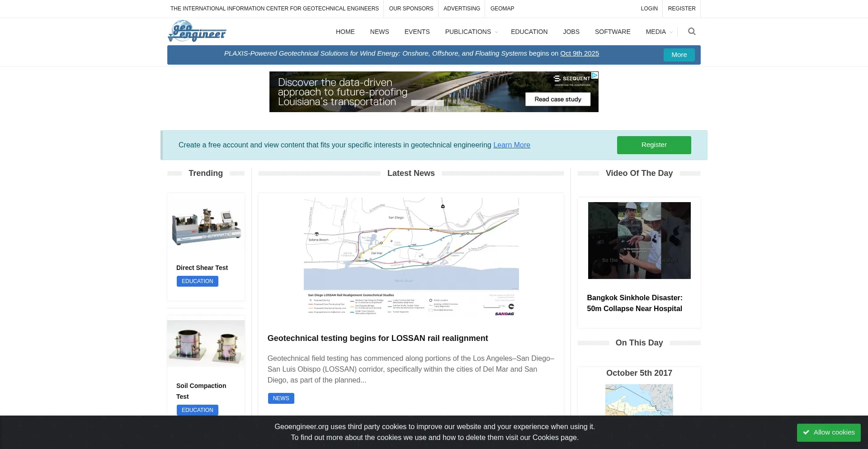868x449 pixels.
Task: Open the GeoMap link
Action: click(502, 9)
